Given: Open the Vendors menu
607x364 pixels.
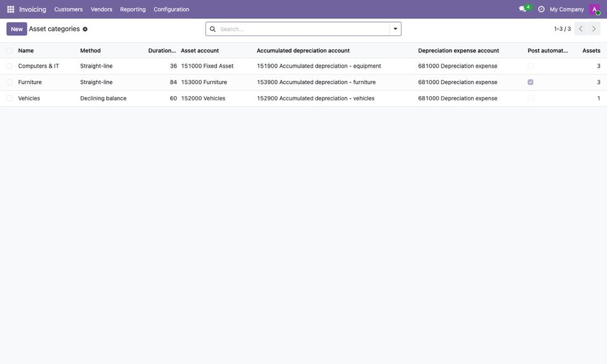Looking at the screenshot, I should pos(101,9).
